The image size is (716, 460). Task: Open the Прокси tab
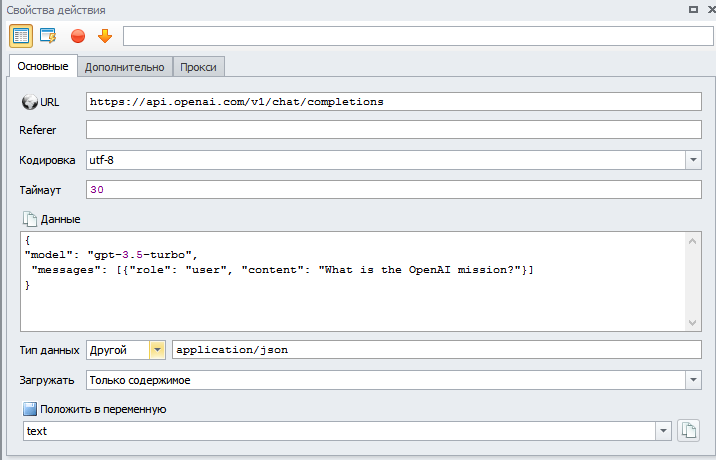[x=198, y=67]
